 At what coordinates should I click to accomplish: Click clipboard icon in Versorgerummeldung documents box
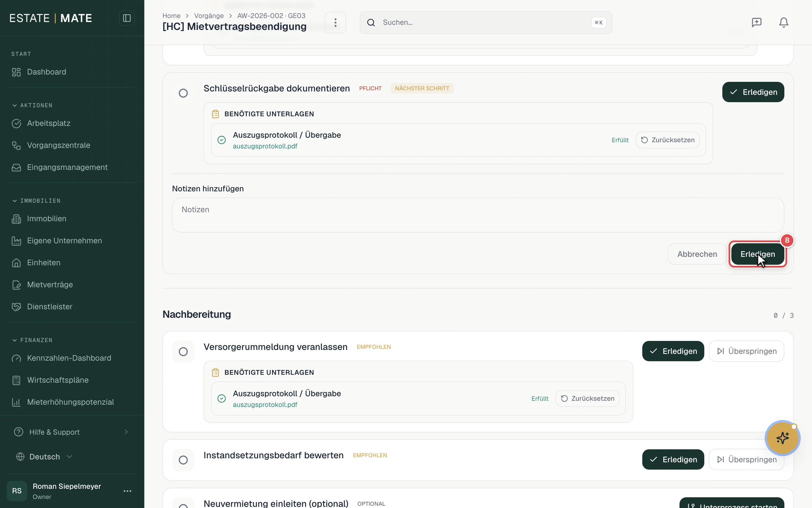click(215, 373)
